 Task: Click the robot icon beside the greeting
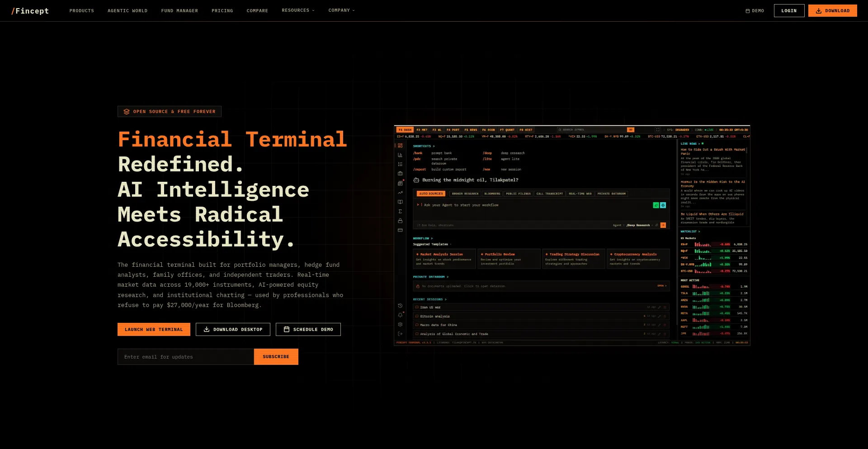(x=416, y=180)
